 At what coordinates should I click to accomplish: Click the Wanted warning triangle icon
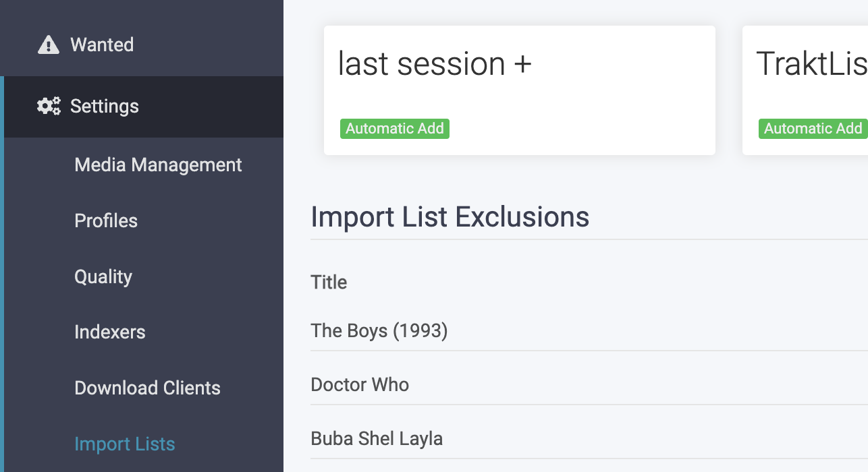pos(49,45)
